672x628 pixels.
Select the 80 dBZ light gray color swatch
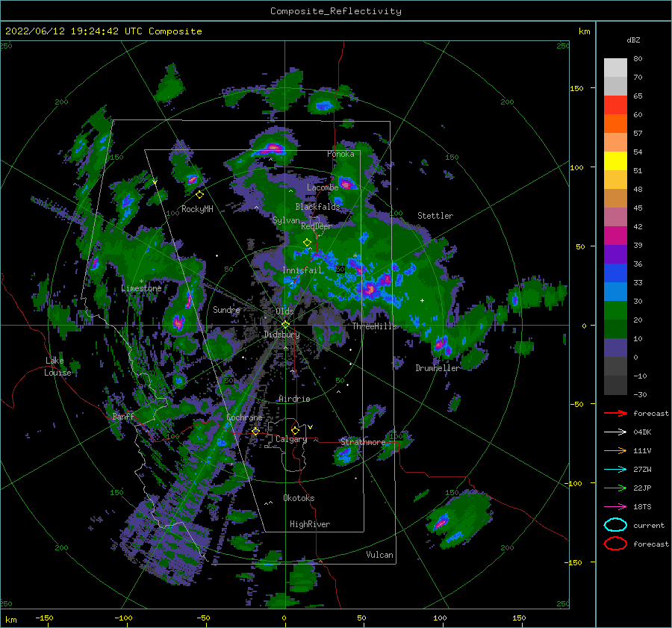coord(615,67)
